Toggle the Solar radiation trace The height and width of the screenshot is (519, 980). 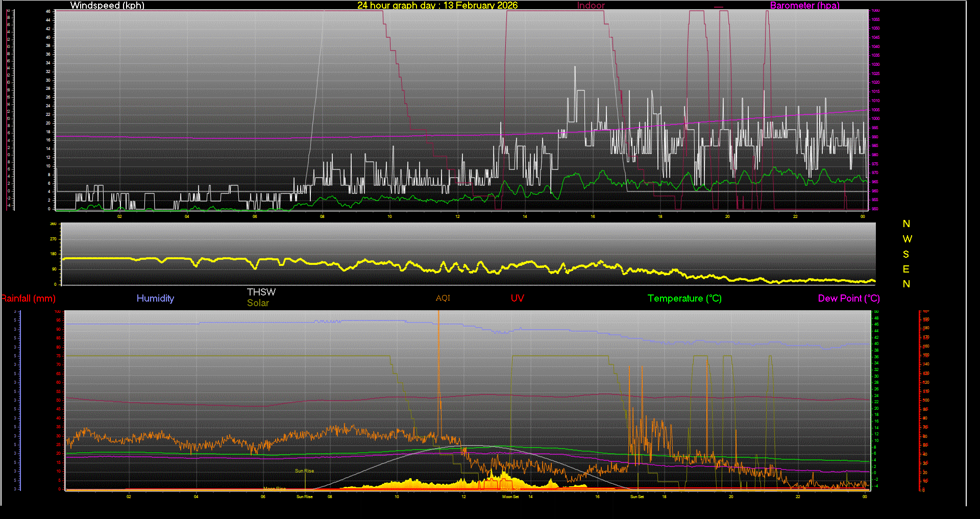[x=258, y=303]
